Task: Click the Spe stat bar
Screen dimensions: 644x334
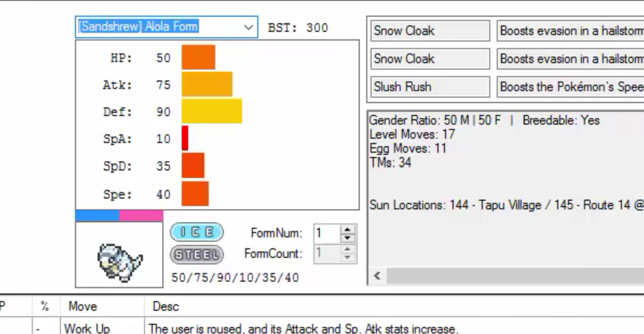Action: (195, 194)
